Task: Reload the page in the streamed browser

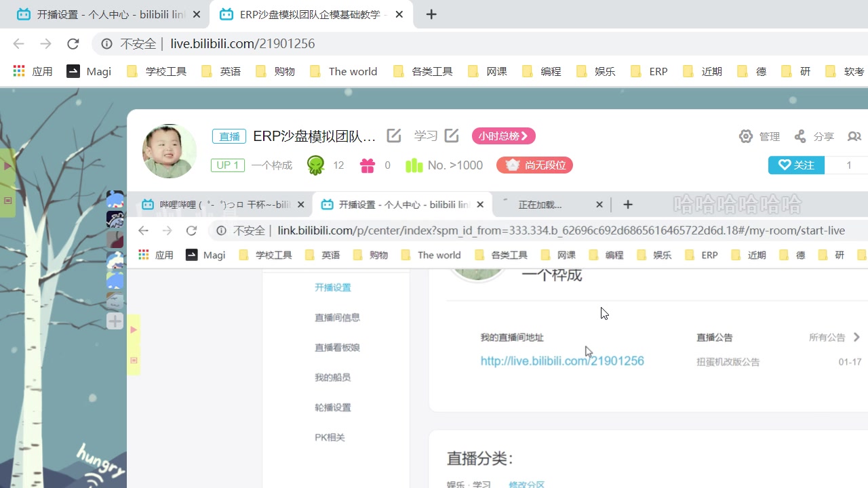Action: 191,230
